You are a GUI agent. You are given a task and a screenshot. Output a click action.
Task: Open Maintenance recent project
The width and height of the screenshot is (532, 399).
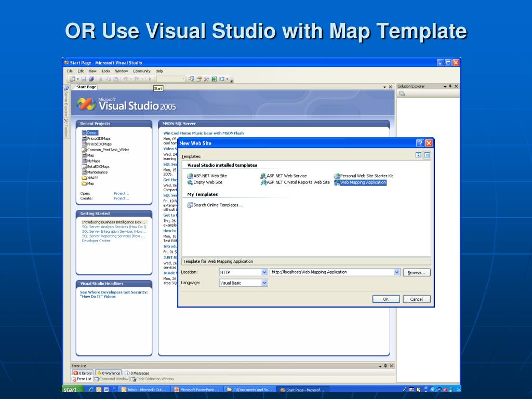(x=95, y=172)
